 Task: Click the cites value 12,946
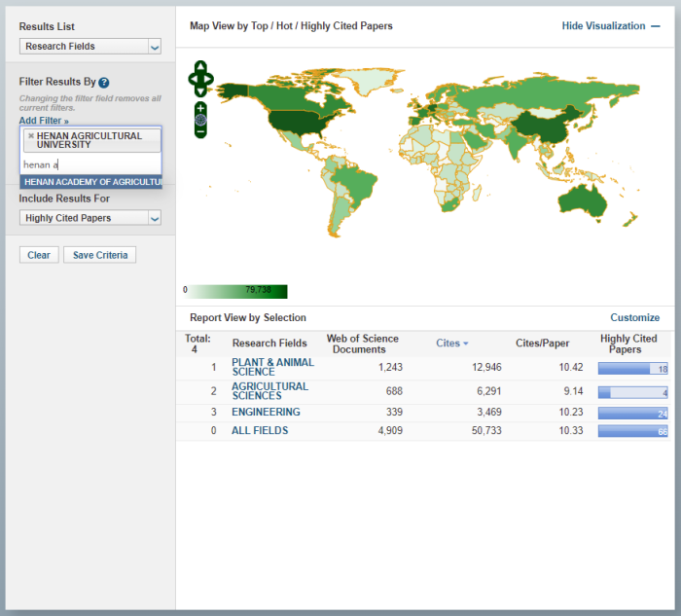click(486, 368)
